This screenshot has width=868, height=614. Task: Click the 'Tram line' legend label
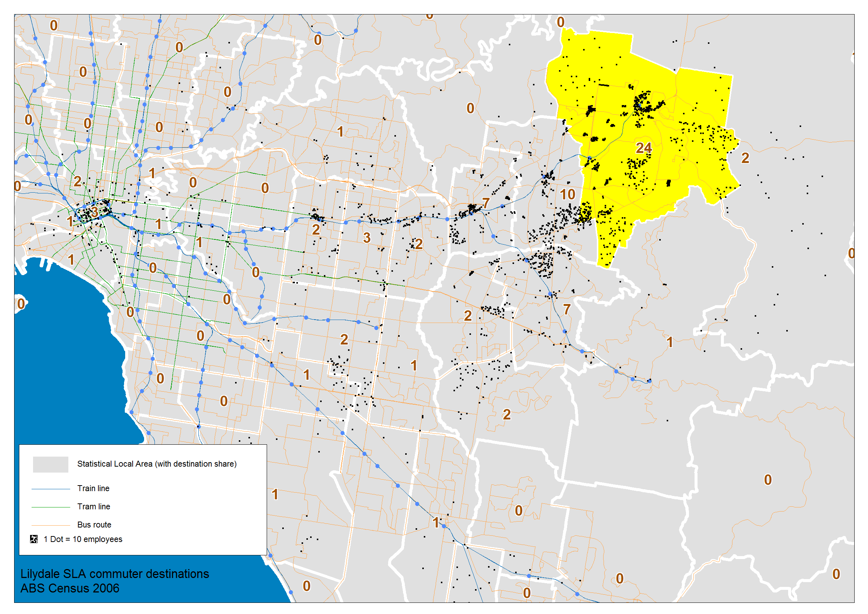(x=94, y=507)
